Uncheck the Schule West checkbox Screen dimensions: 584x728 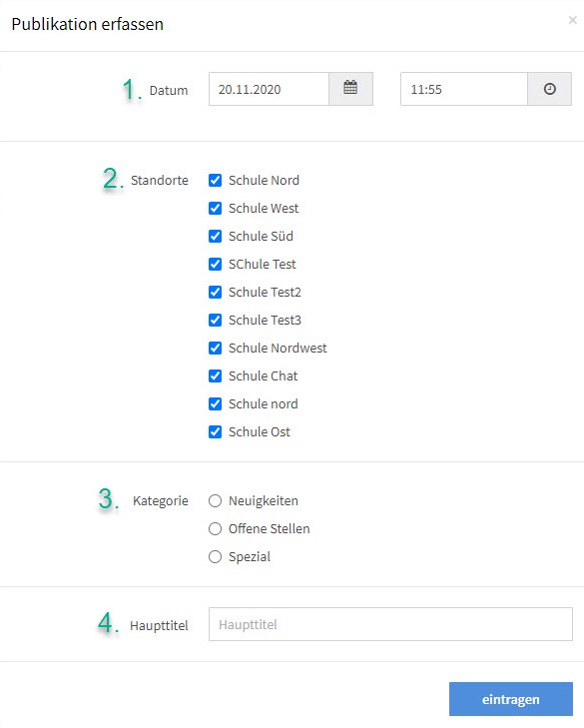point(215,208)
